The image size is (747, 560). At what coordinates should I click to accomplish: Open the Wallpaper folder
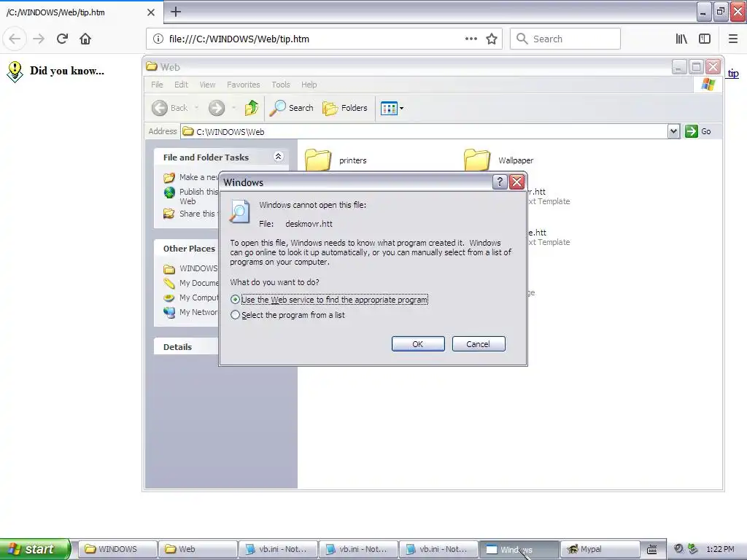tap(498, 160)
